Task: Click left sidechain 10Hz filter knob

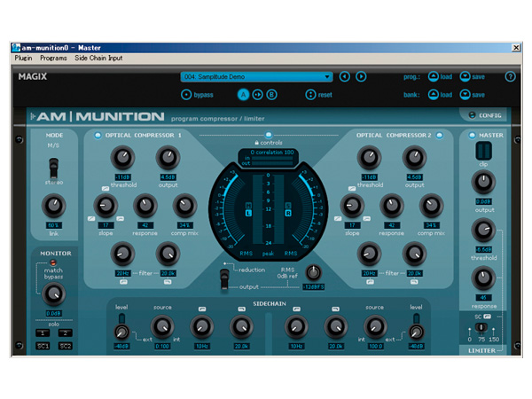Action: pos(201,326)
